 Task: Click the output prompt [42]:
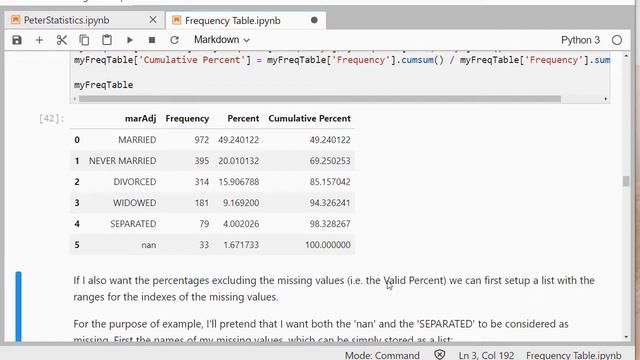[51, 118]
